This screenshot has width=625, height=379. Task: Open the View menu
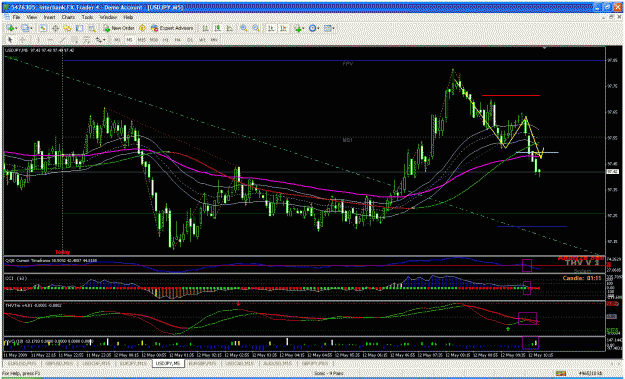click(x=32, y=18)
